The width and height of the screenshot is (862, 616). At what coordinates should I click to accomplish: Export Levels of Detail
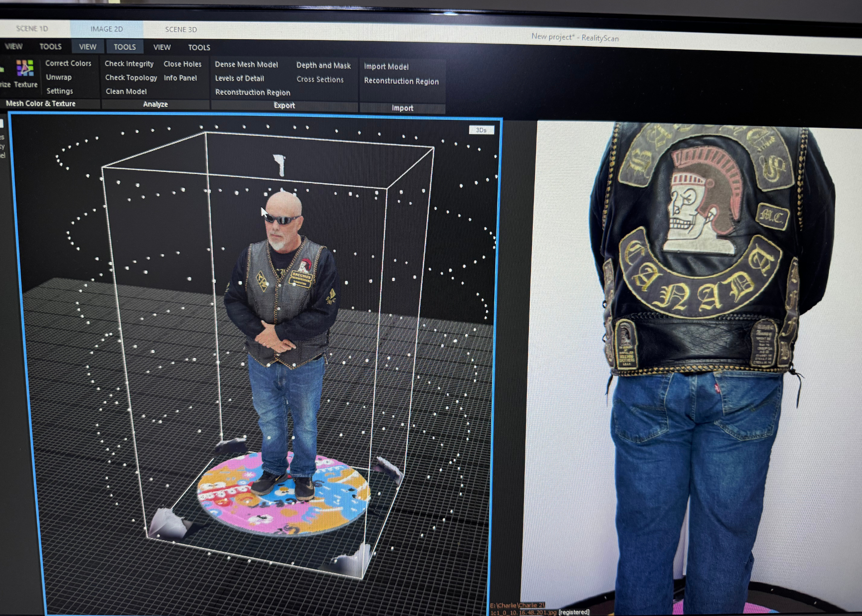[240, 78]
